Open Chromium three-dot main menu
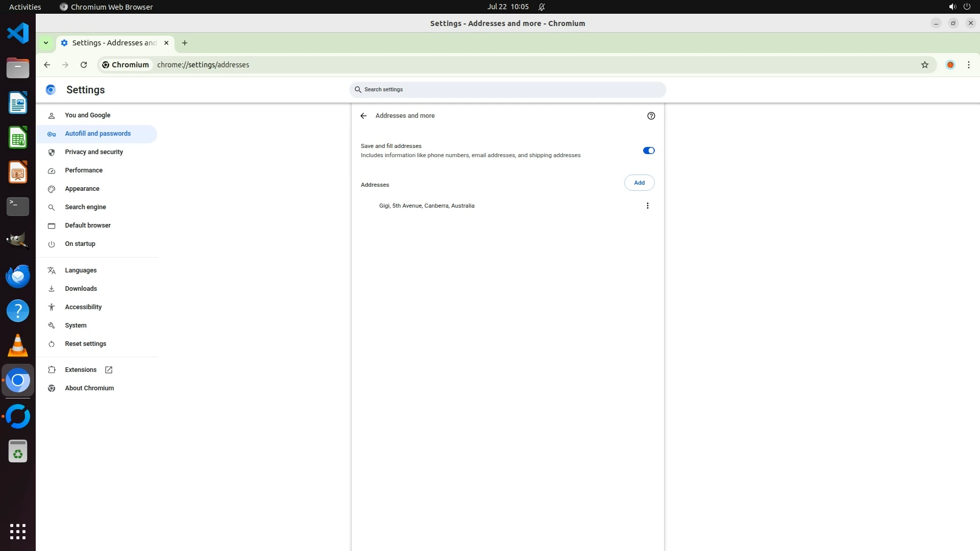This screenshot has height=551, width=980. 968,65
